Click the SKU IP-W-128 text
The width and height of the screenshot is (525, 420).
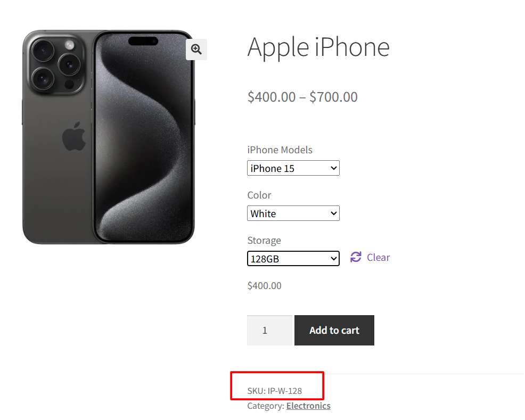pos(275,391)
